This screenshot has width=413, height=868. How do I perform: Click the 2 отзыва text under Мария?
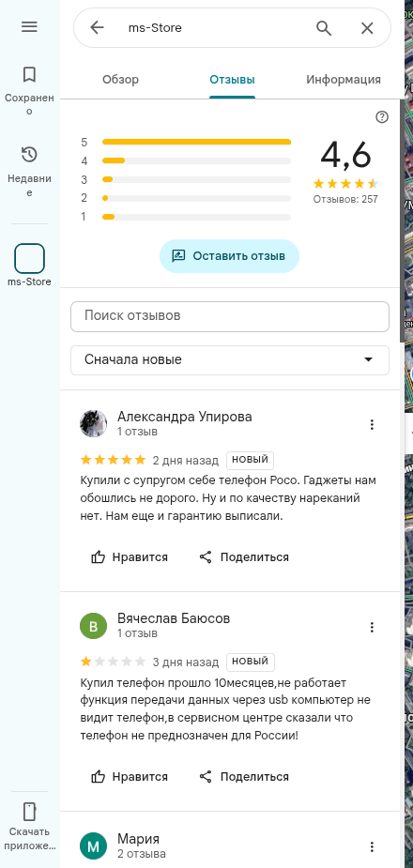click(x=141, y=853)
